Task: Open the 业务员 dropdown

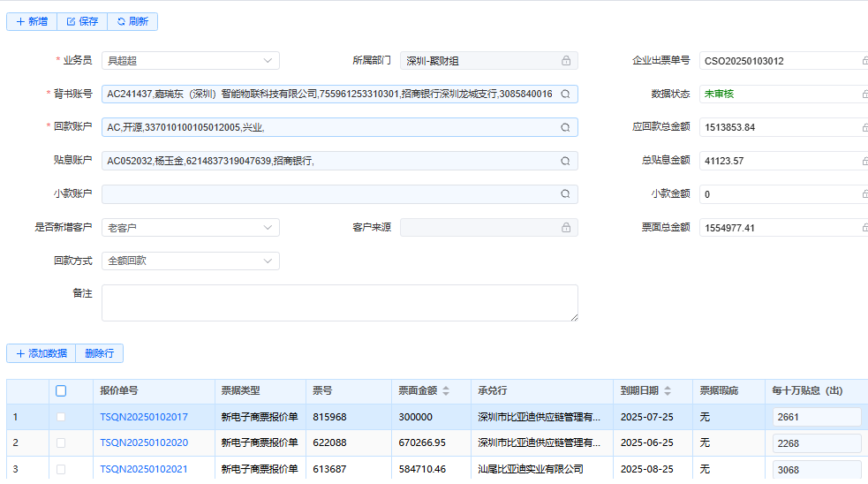Action: tap(190, 61)
